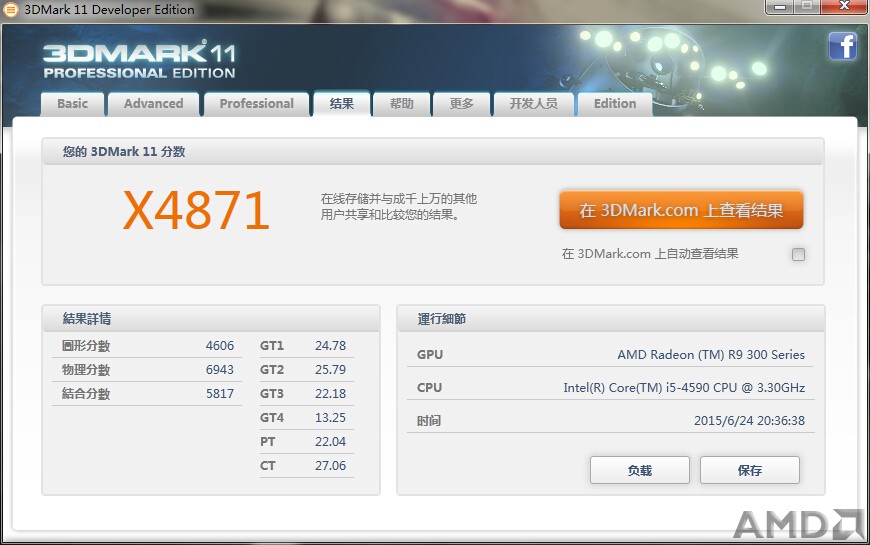Click the 3DMark 11 Professional Edition logo
This screenshot has width=870, height=545.
(139, 59)
